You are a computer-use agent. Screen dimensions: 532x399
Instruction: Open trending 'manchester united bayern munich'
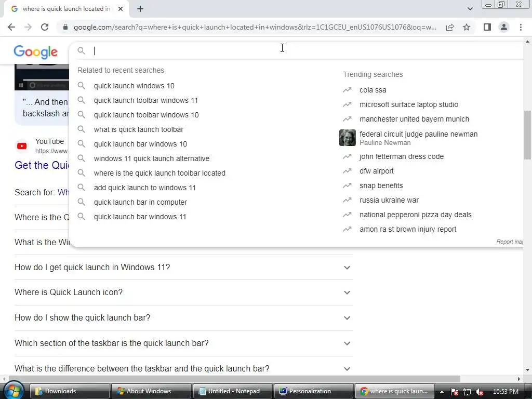(x=414, y=119)
